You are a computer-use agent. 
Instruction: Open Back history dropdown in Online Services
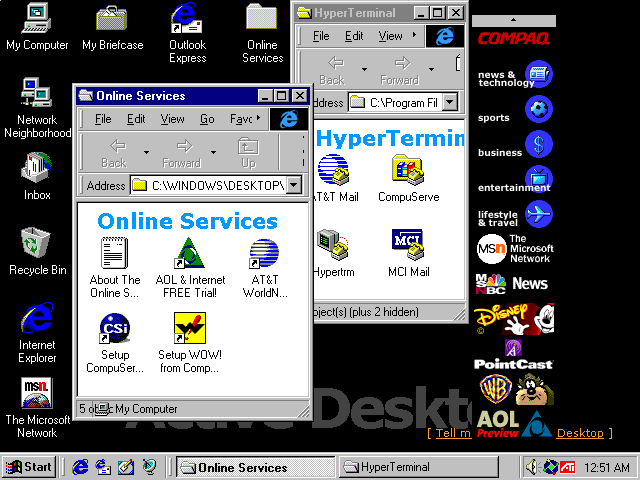(x=146, y=153)
